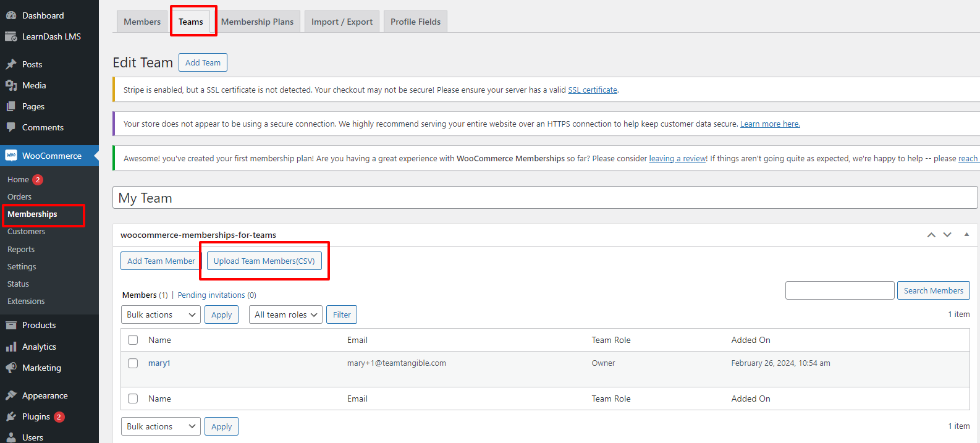
Task: Open the Pending invitations link
Action: pyautogui.click(x=216, y=295)
